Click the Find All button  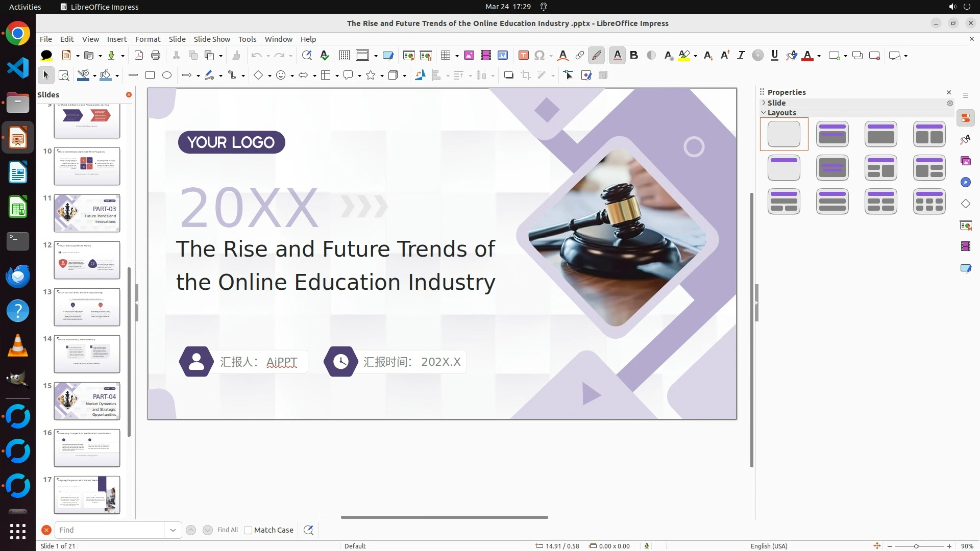(227, 530)
